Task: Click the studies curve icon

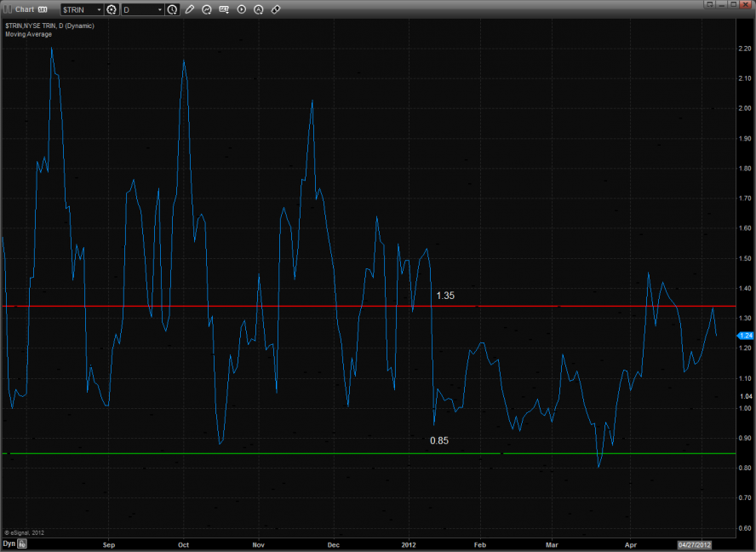Action: pyautogui.click(x=207, y=9)
